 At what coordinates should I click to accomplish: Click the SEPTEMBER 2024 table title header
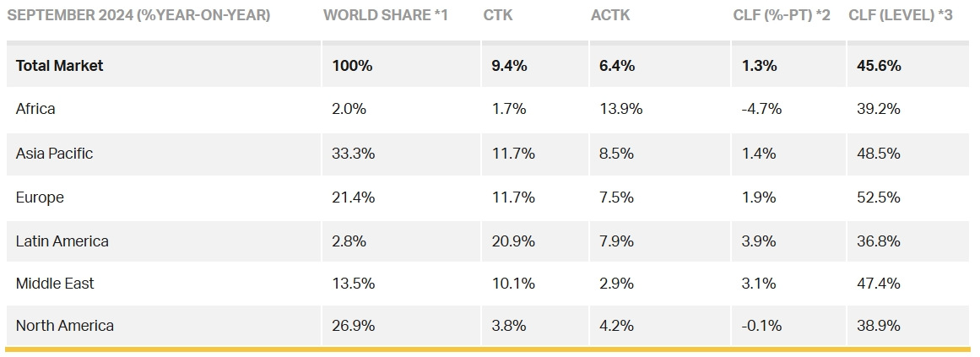(x=138, y=15)
